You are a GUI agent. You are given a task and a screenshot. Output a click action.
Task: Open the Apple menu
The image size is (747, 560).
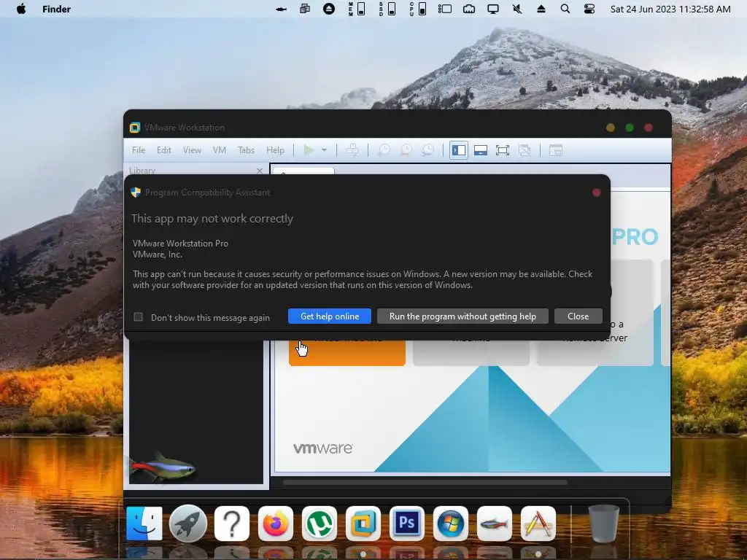[21, 9]
